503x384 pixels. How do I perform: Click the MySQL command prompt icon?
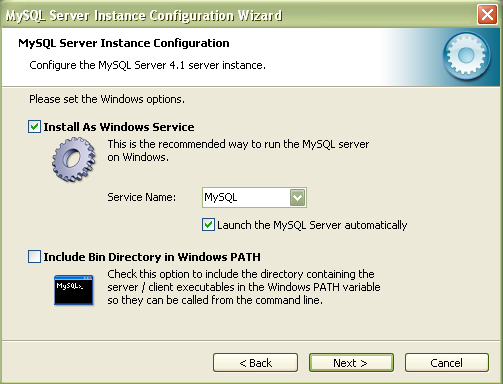pyautogui.click(x=74, y=290)
